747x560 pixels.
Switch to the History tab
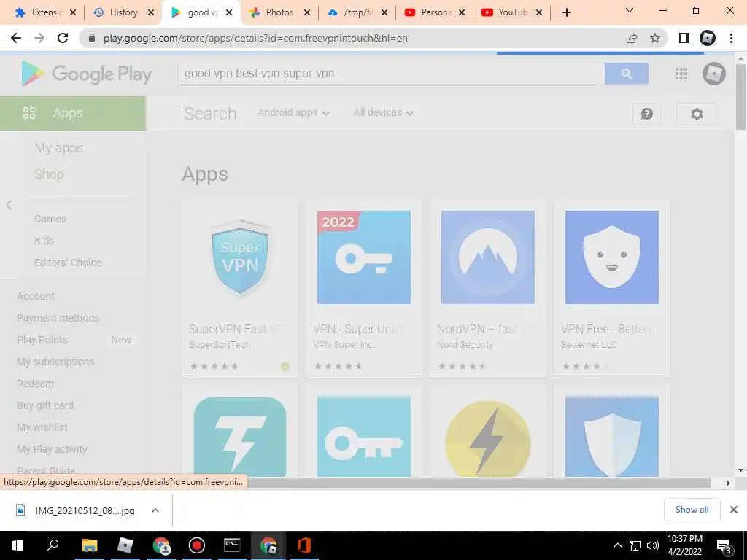coord(123,12)
